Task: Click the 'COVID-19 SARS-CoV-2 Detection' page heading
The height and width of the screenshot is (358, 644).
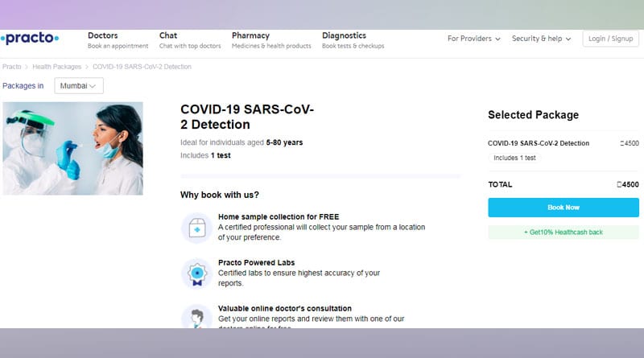Action: pos(247,117)
